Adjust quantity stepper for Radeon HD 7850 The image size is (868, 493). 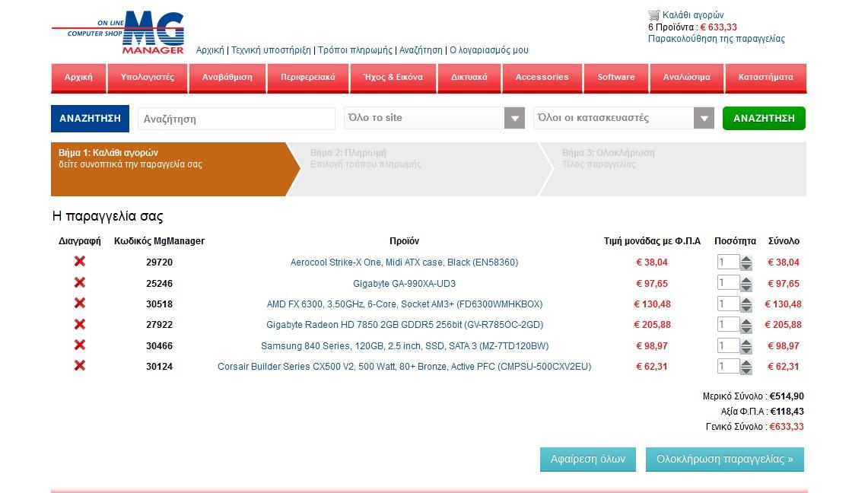[746, 326]
